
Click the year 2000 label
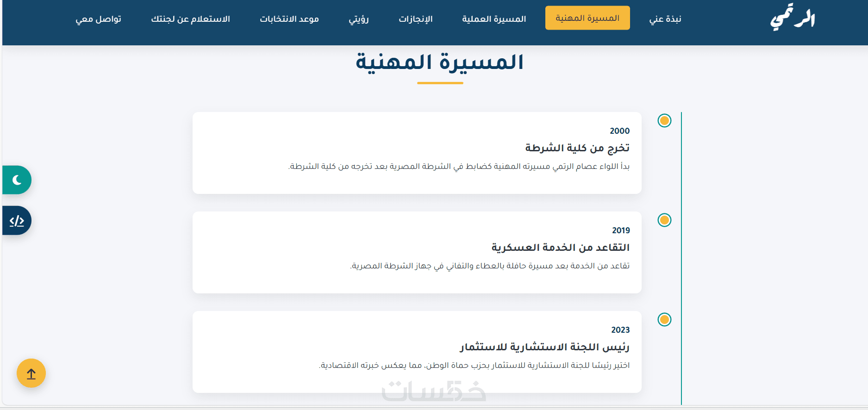[620, 131]
